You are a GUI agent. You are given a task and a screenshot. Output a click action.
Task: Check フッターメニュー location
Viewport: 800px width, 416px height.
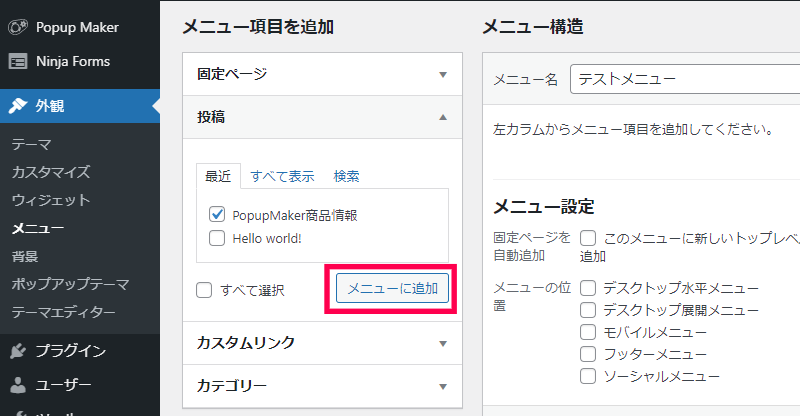(x=588, y=354)
